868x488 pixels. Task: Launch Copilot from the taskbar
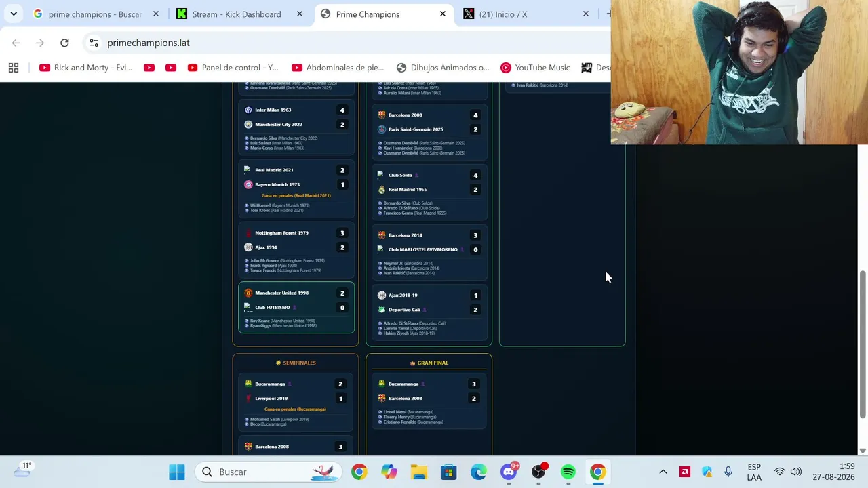pos(389,472)
